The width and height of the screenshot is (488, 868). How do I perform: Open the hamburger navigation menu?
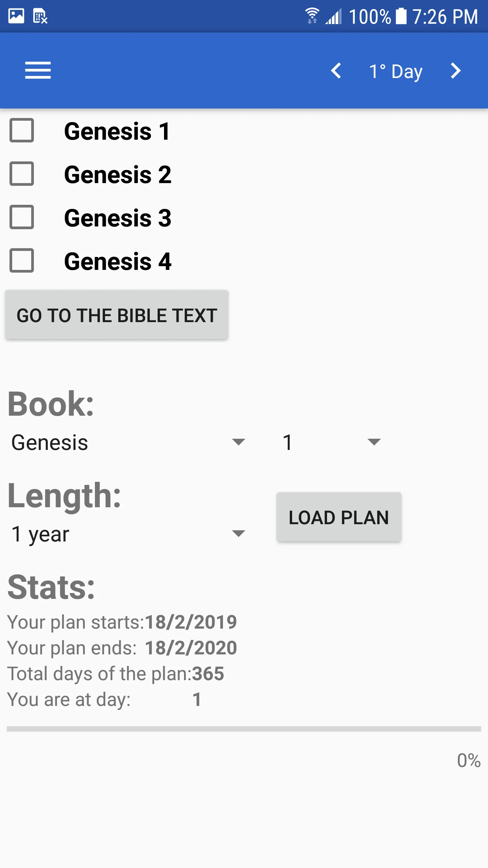click(38, 71)
